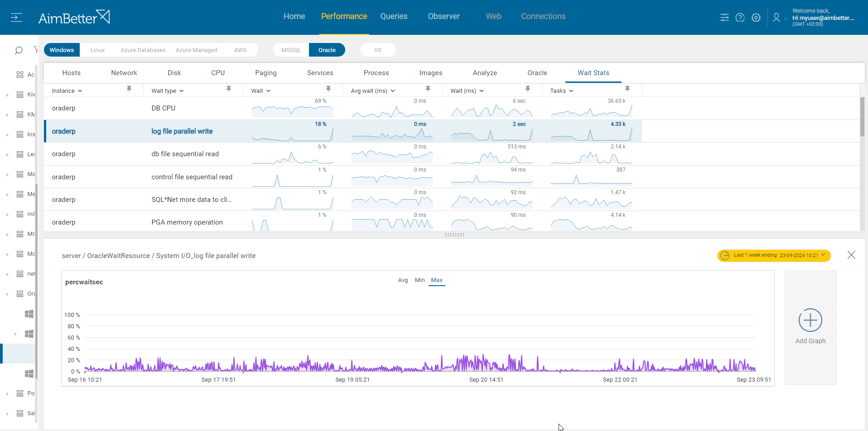
Task: Select the 'Kiv' server group icon
Action: point(20,95)
